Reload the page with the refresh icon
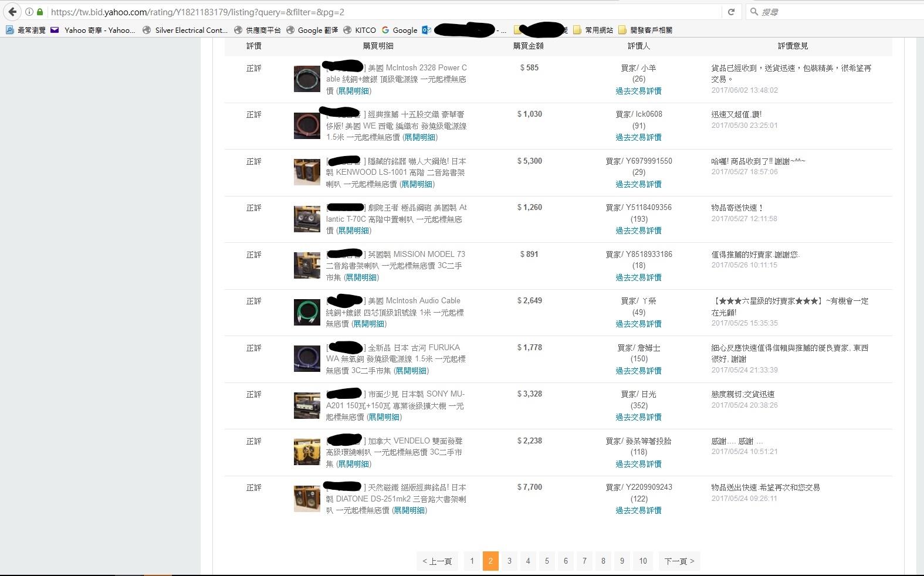 tap(731, 12)
